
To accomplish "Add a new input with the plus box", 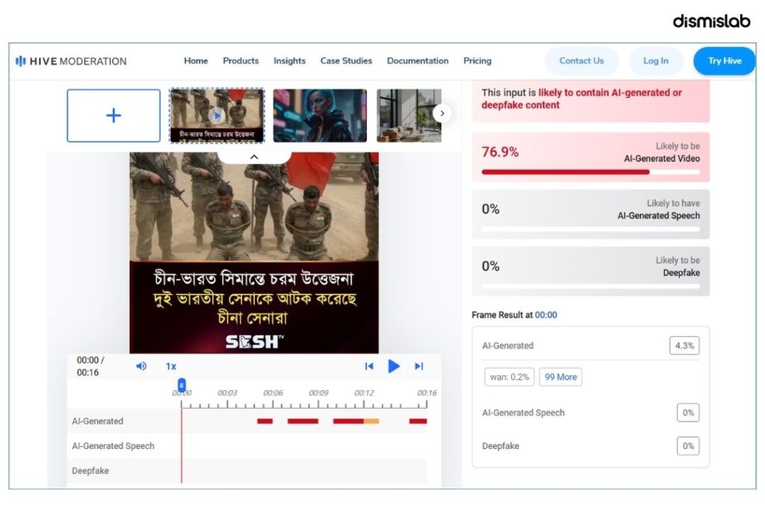I will pos(114,116).
